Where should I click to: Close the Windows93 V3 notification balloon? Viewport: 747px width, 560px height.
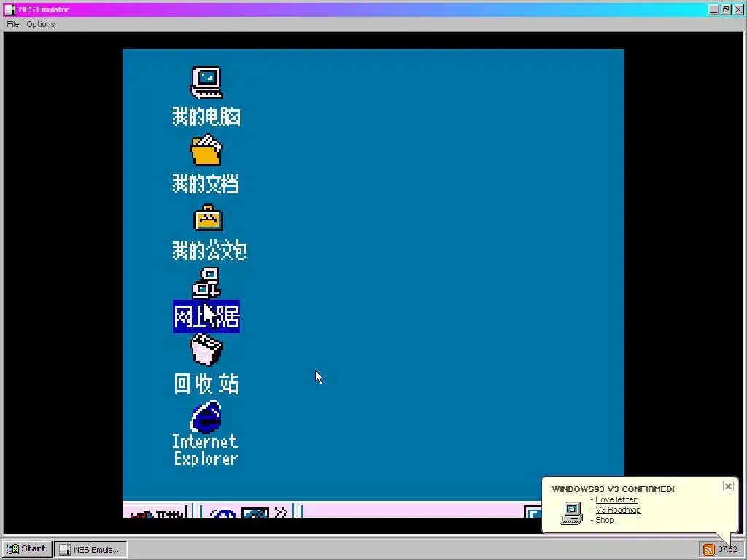[728, 486]
